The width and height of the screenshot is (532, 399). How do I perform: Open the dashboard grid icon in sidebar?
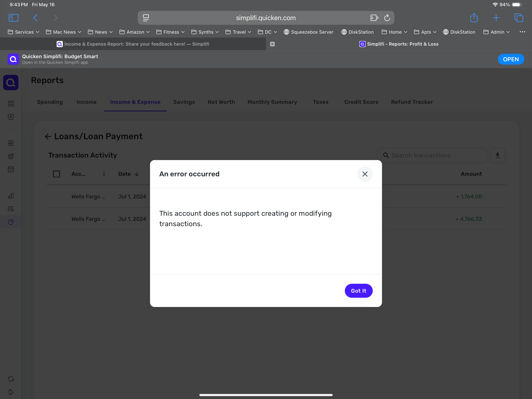coord(11,104)
